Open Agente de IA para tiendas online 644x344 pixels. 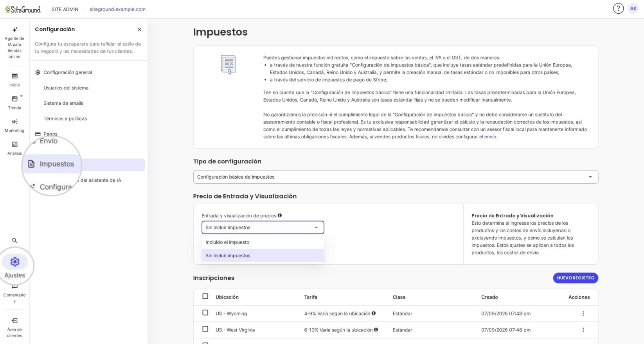point(14,43)
